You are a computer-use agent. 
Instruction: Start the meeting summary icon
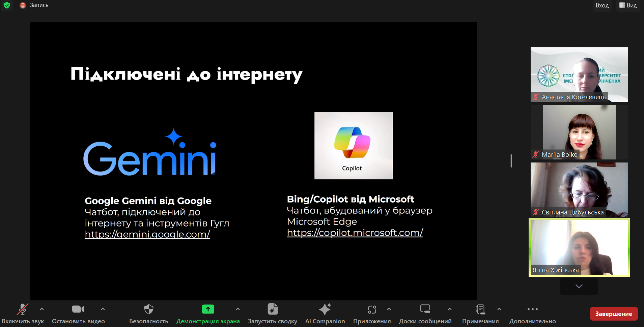click(273, 309)
